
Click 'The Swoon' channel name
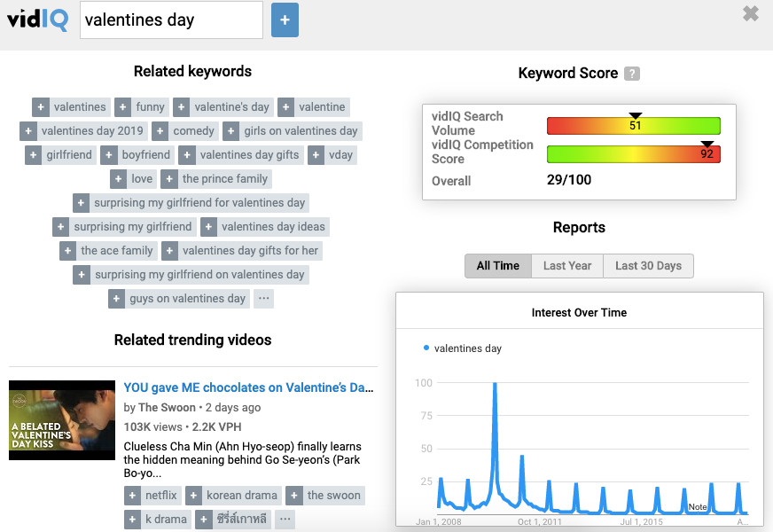(x=167, y=408)
